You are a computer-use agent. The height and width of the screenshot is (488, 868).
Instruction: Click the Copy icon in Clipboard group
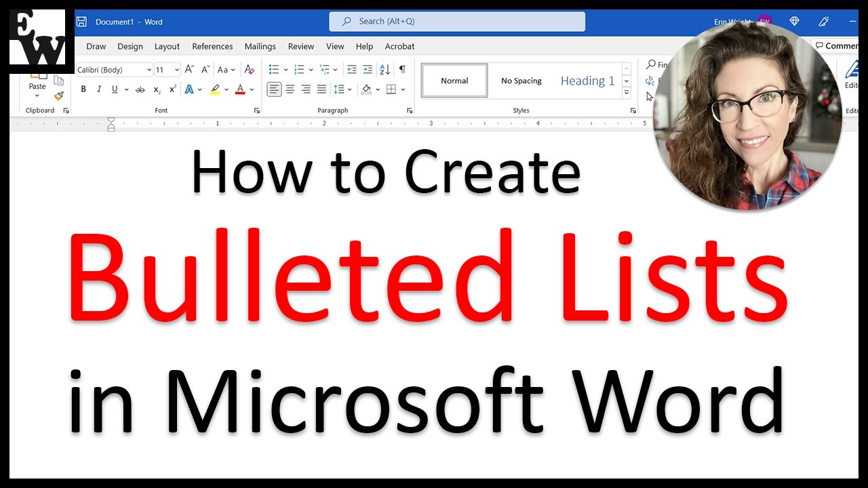pos(59,81)
